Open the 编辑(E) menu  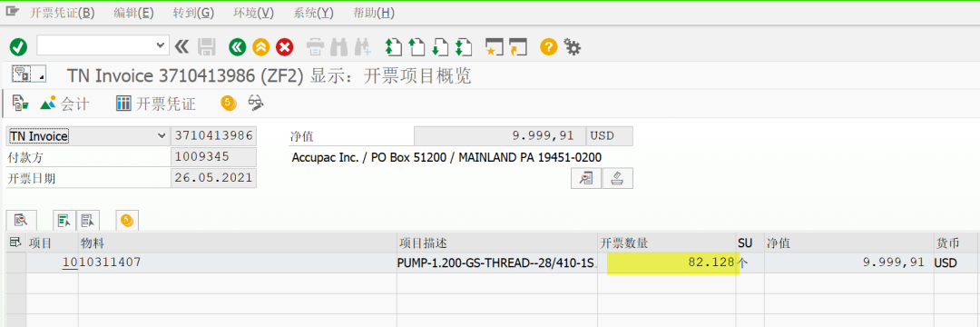pos(133,13)
